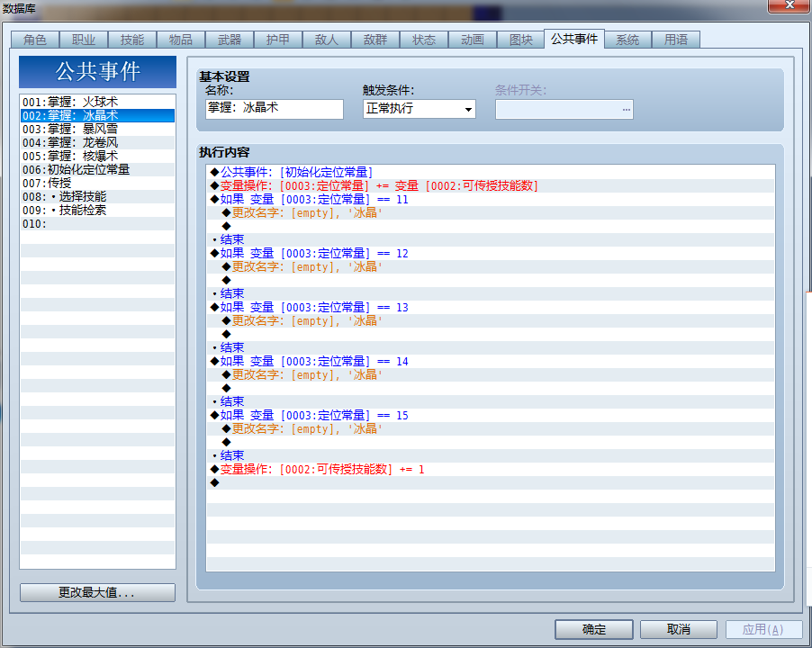Open the 状态 tab
This screenshot has height=648, width=812.
(x=424, y=40)
